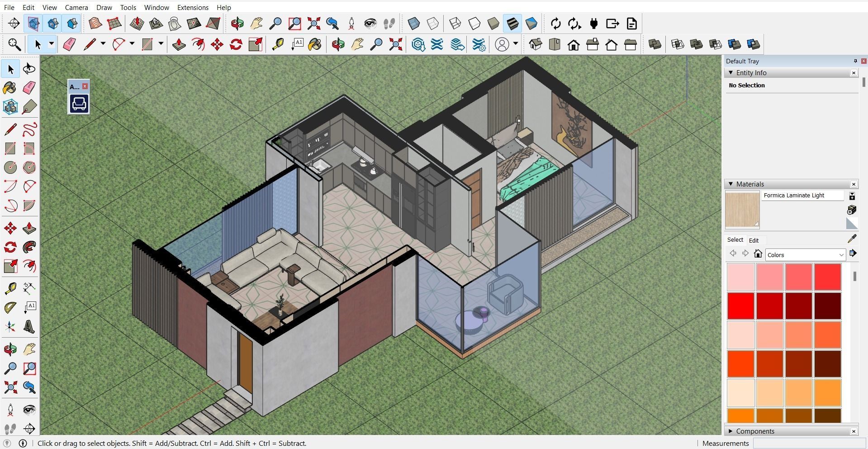Open the Extensions menu

coord(193,7)
